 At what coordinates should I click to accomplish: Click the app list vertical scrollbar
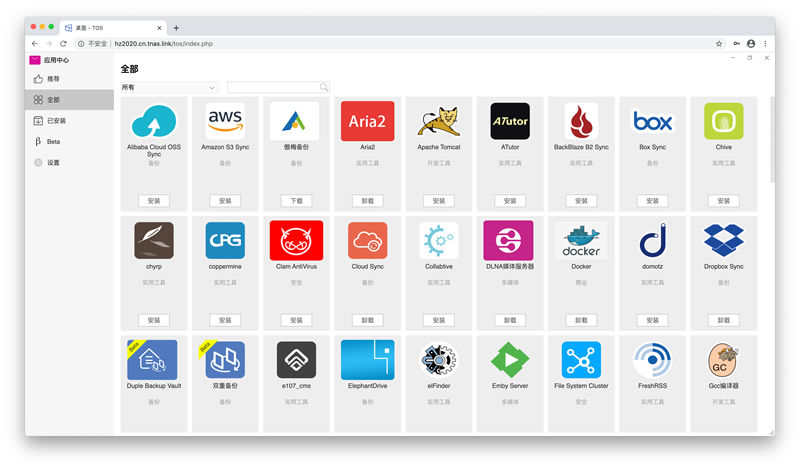pyautogui.click(x=772, y=140)
